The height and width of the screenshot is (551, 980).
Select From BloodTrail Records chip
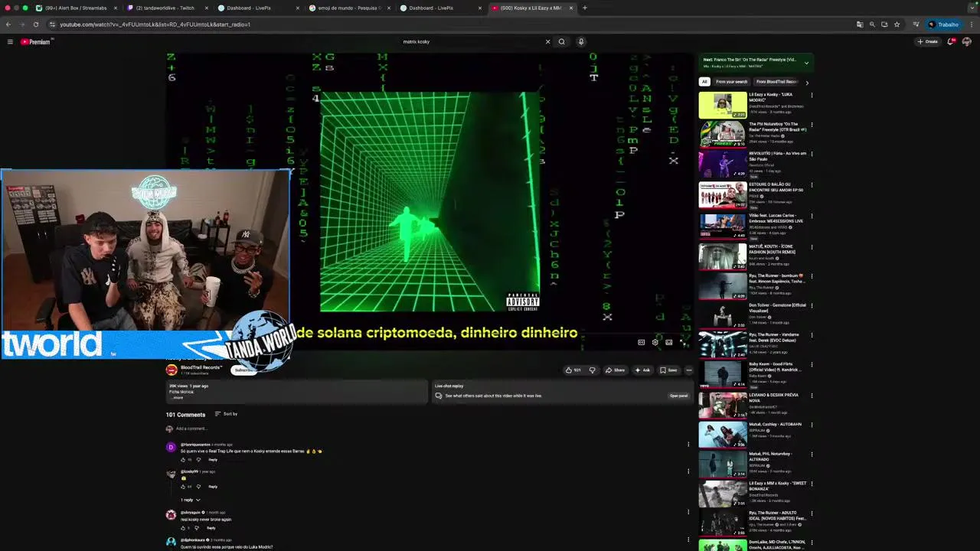(776, 82)
